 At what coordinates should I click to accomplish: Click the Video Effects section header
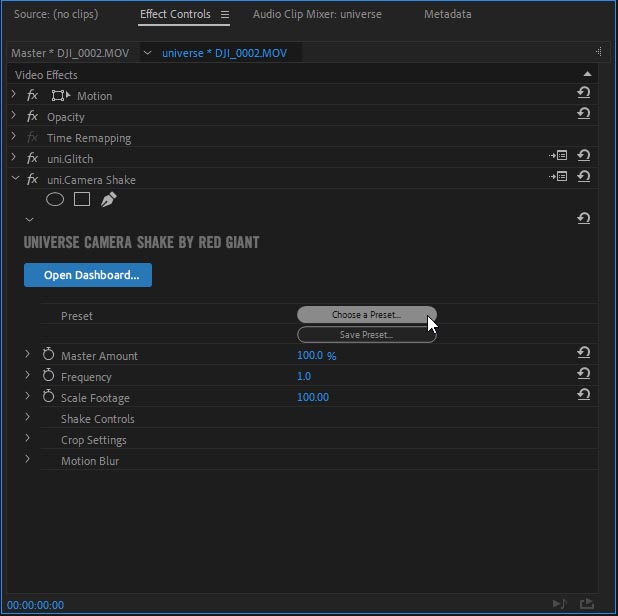click(46, 75)
